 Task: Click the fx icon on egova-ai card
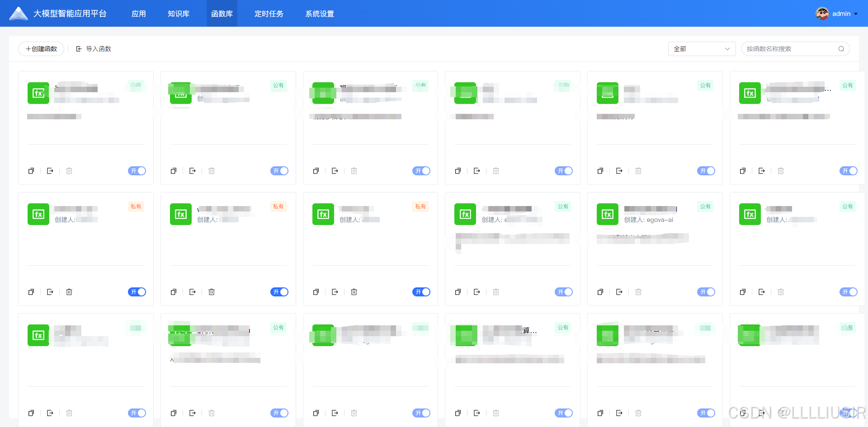(x=608, y=214)
